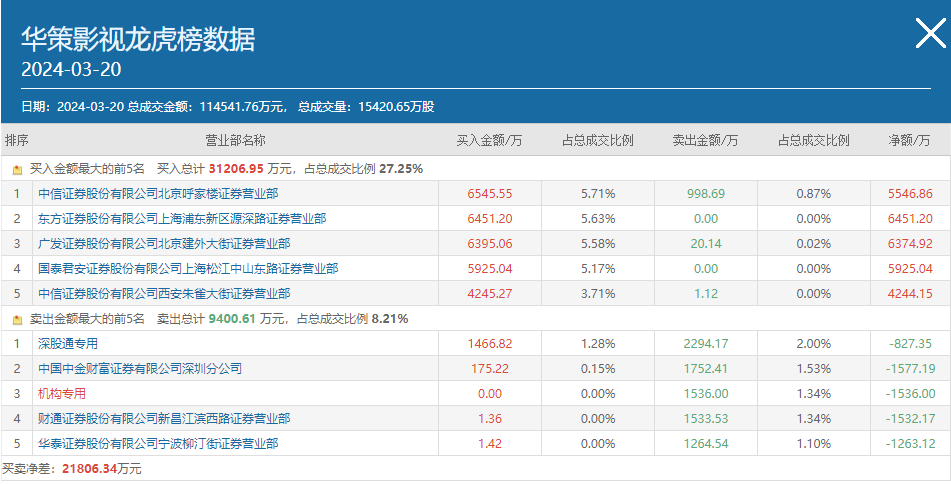Click the 排序 column header

16,141
